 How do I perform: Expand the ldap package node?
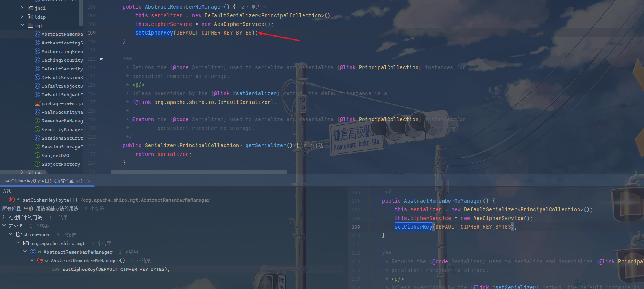click(22, 17)
